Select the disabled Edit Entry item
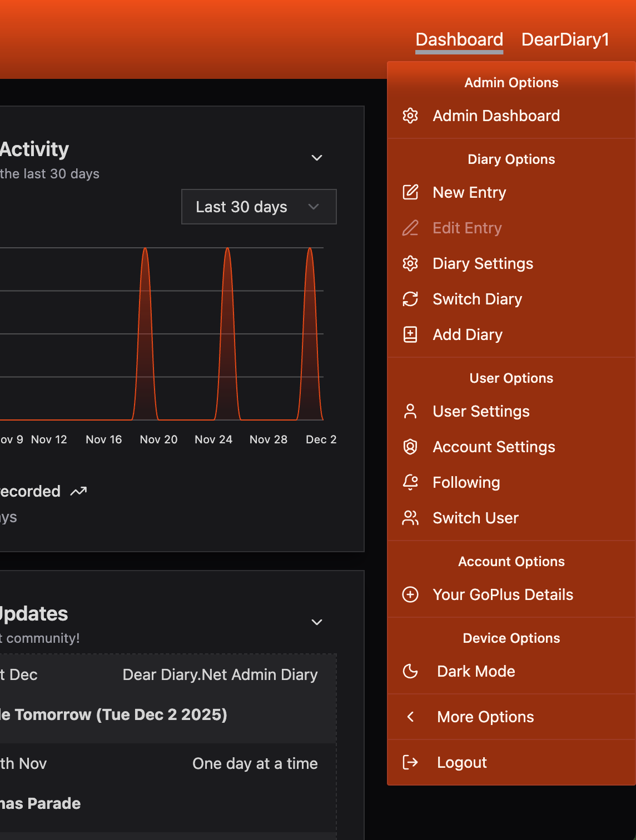636x840 pixels. [511, 228]
